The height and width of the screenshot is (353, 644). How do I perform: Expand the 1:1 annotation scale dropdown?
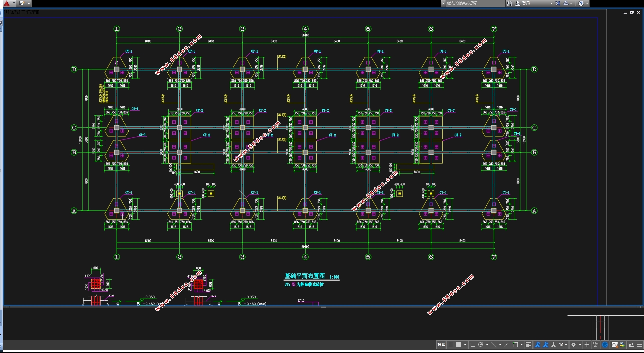pos(563,345)
